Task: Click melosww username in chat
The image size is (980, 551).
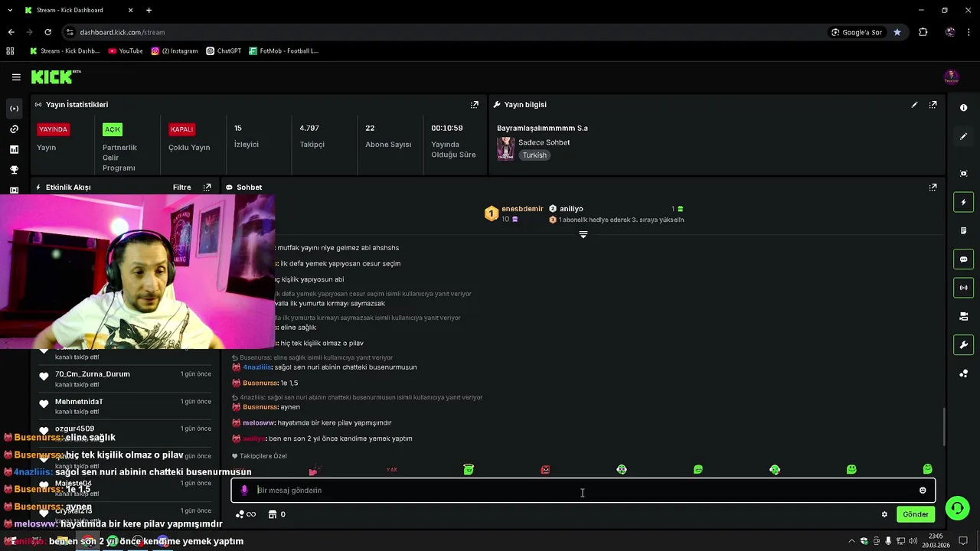Action: 258,423
